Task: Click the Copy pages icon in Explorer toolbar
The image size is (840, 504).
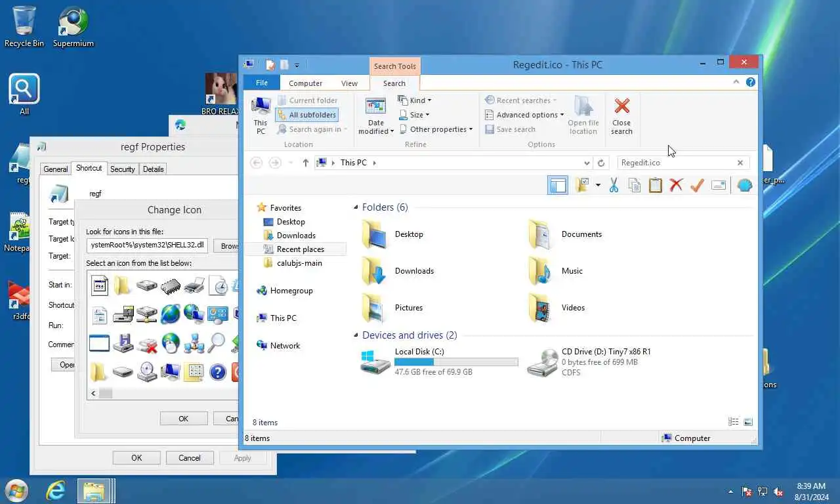Action: [635, 186]
